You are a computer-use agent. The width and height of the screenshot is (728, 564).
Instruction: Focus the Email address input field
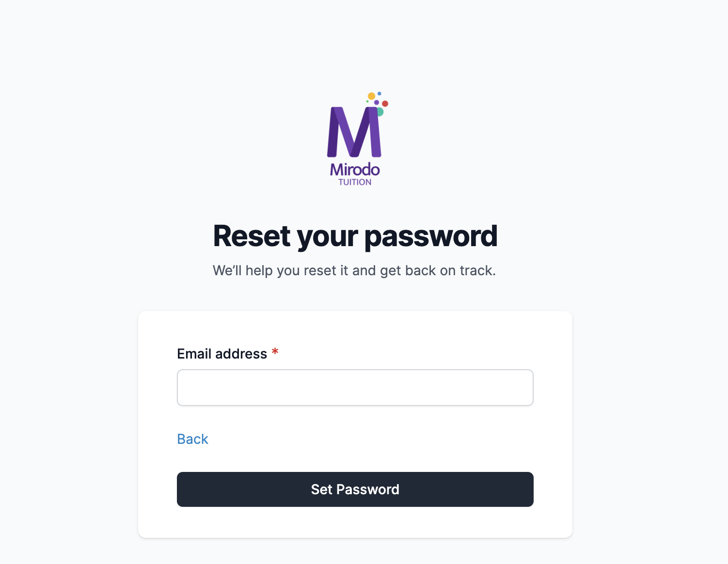point(355,388)
